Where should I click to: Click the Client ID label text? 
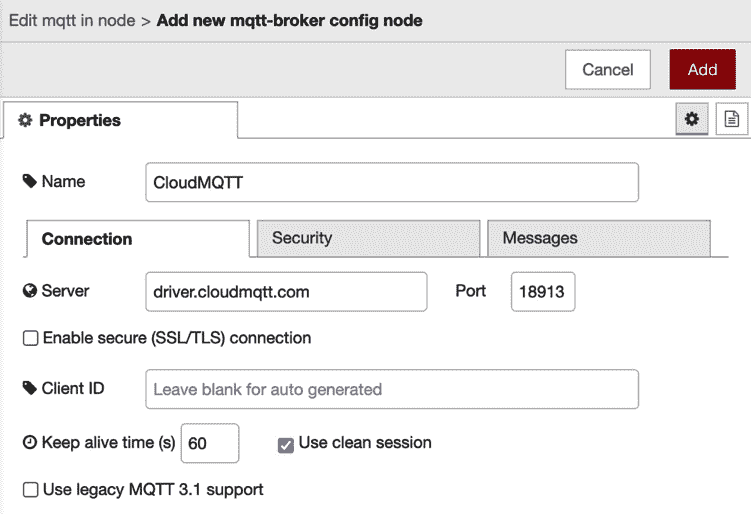(73, 388)
